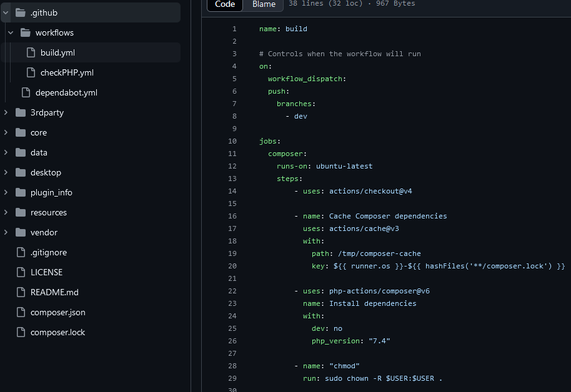Click the LICENSE file icon
This screenshot has height=392, width=571.
click(21, 272)
